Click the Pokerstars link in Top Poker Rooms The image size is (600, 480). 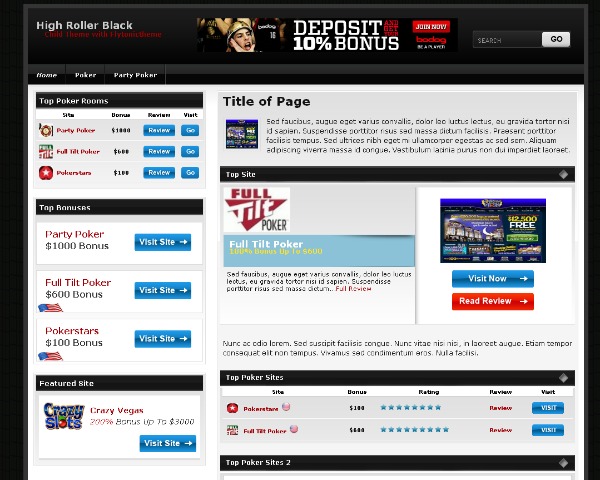click(74, 173)
